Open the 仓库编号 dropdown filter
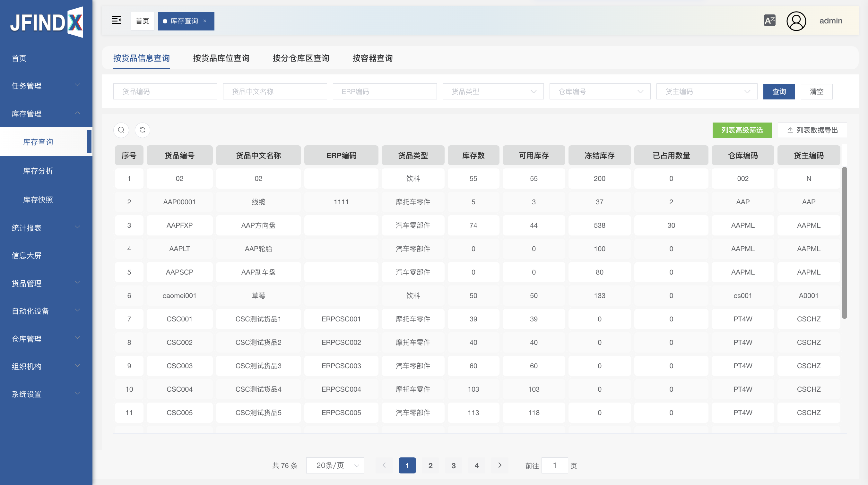This screenshot has width=868, height=485. [x=599, y=91]
